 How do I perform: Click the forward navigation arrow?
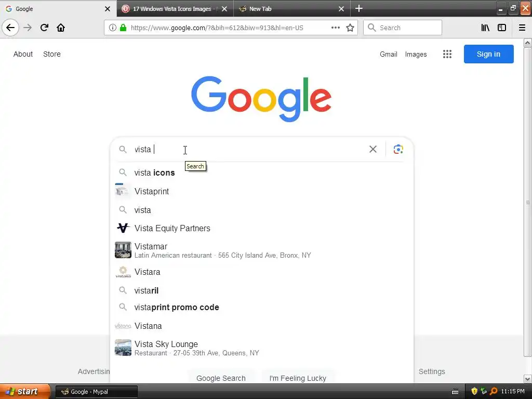[28, 28]
